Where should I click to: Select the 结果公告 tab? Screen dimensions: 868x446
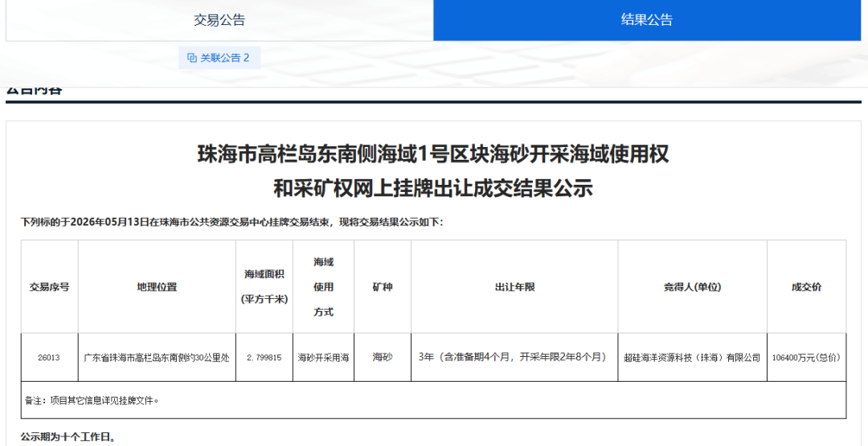pos(647,20)
